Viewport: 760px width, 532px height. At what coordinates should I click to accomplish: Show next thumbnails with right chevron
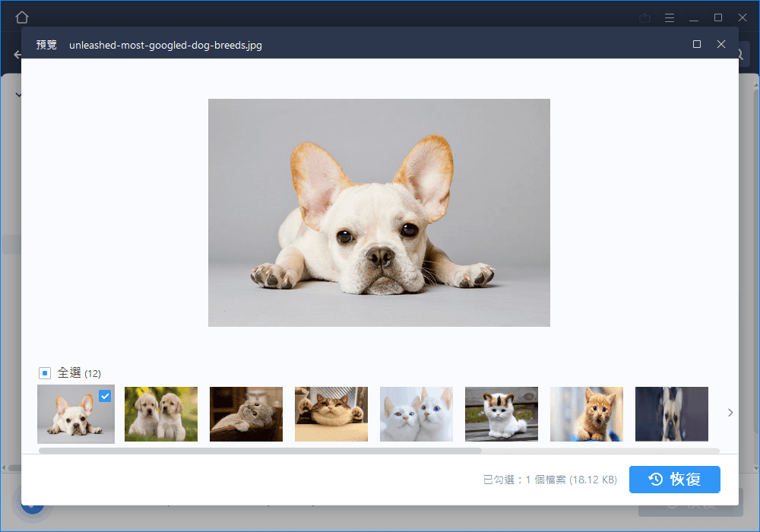click(730, 413)
